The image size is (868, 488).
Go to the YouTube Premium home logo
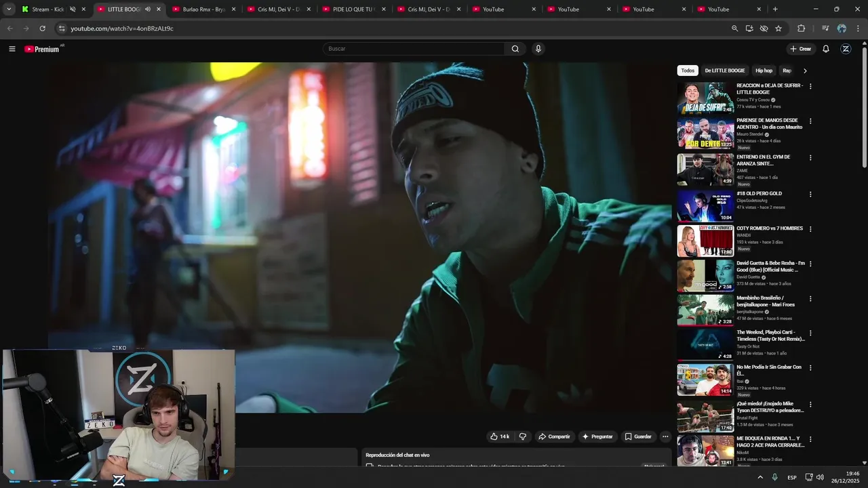point(43,49)
